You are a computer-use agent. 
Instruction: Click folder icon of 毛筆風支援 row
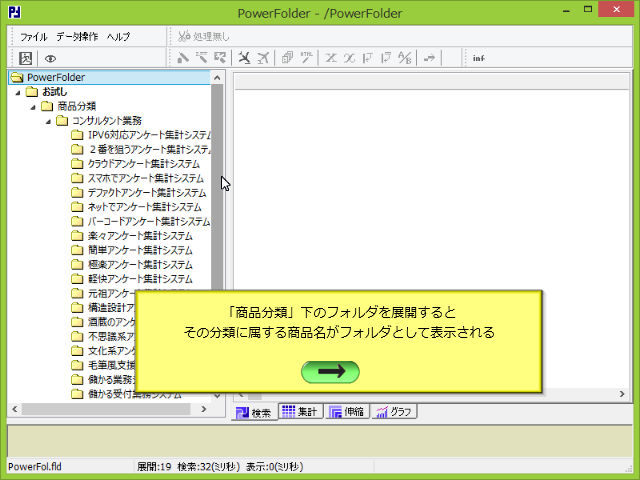(77, 365)
